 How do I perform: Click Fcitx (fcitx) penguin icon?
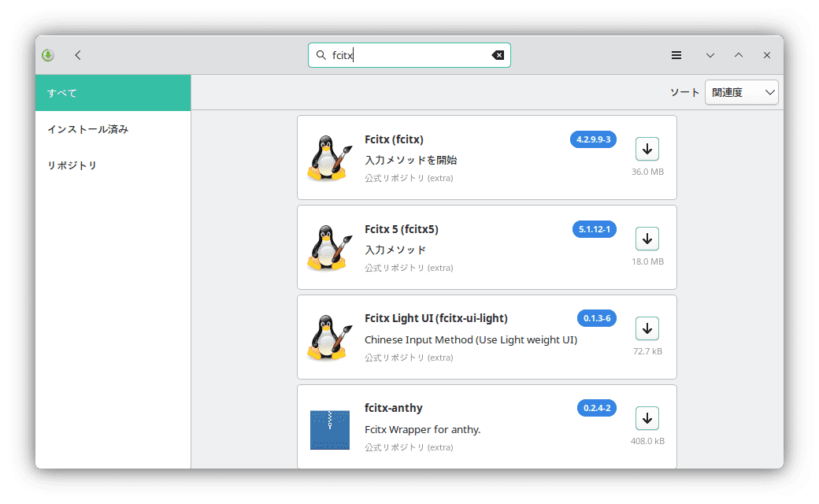click(329, 157)
